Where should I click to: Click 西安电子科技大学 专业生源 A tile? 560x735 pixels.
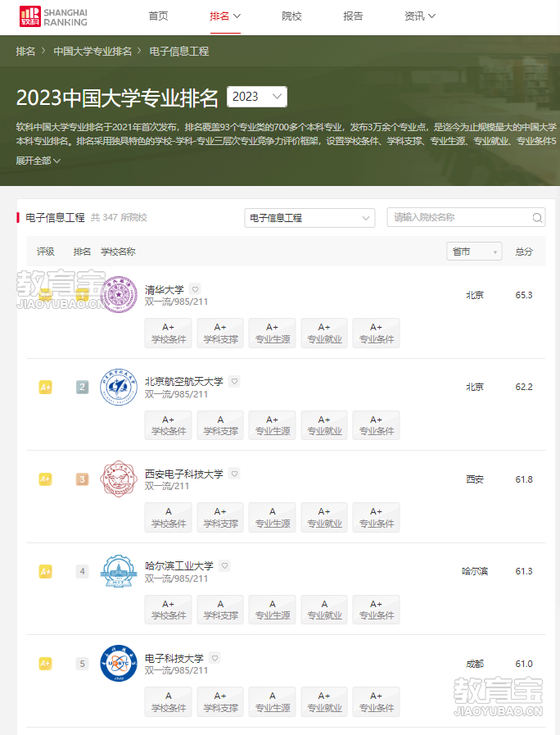pos(273,517)
